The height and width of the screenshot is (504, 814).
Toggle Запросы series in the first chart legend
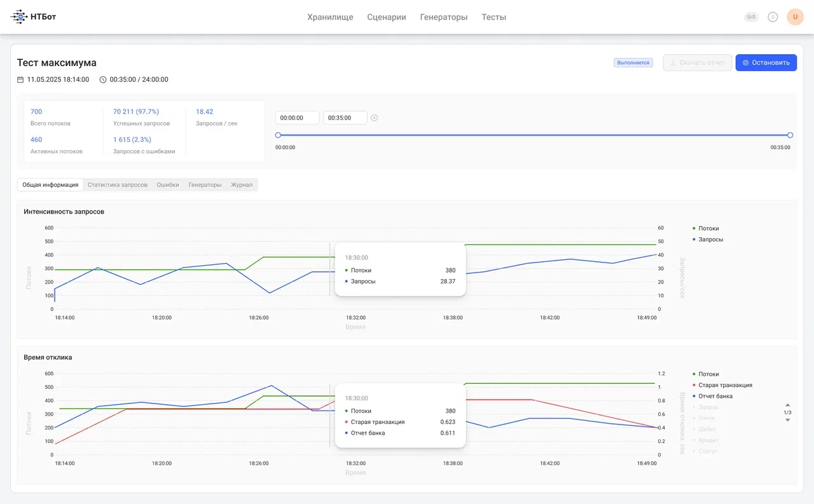(x=710, y=240)
